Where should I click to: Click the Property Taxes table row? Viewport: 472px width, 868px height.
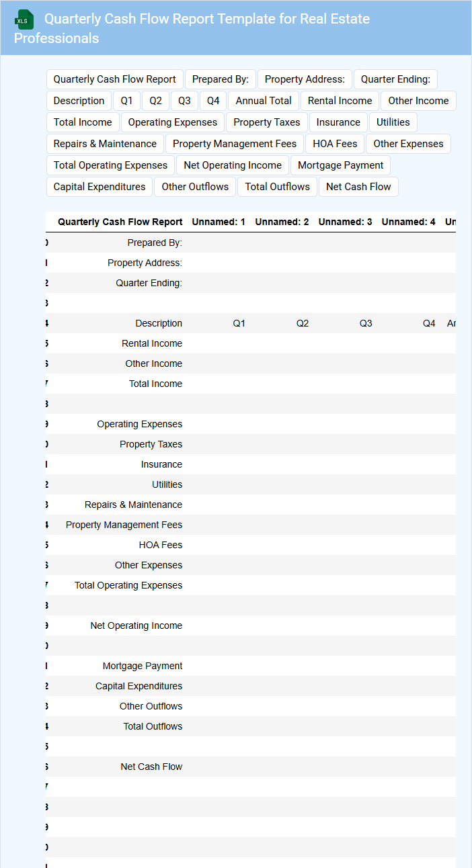coord(251,444)
